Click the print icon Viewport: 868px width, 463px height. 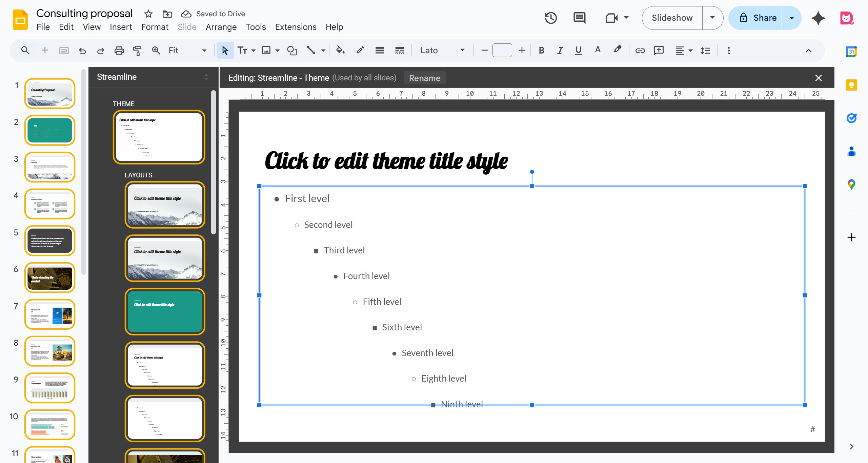click(119, 51)
